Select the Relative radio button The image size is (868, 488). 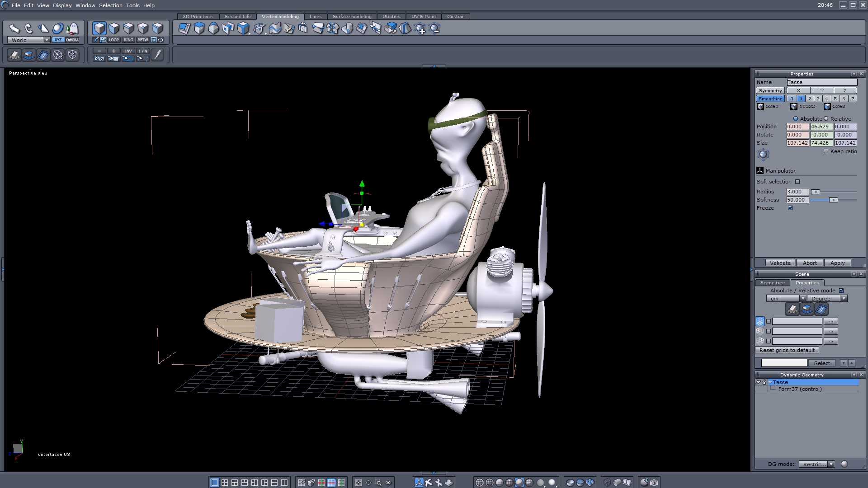coord(826,119)
